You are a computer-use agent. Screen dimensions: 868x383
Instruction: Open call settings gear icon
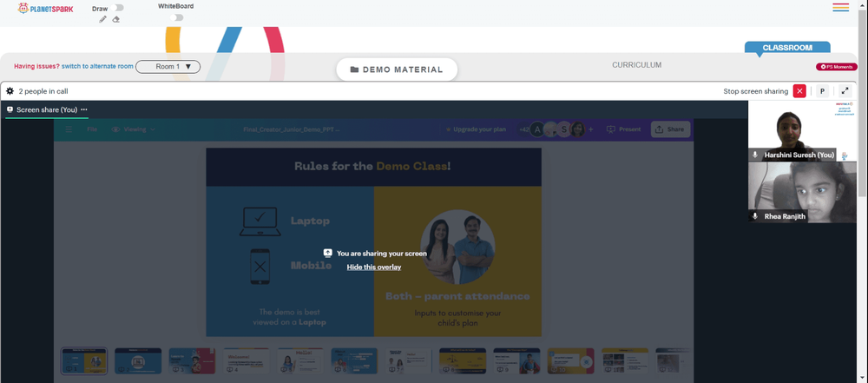[10, 91]
